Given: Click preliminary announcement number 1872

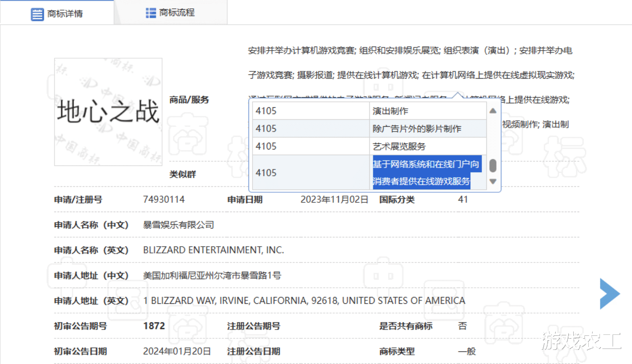Looking at the screenshot, I should click(x=154, y=326).
